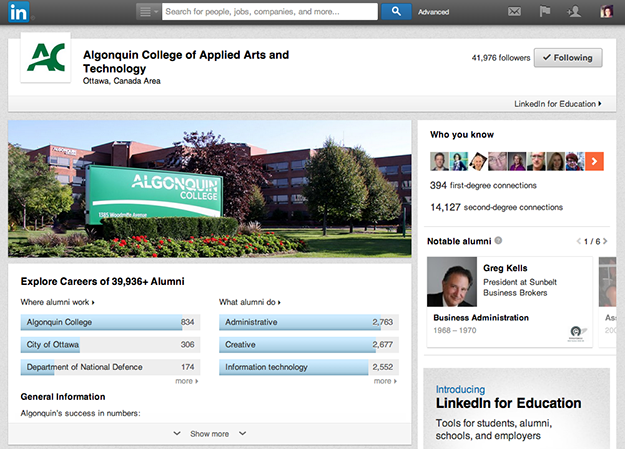The image size is (625, 449).
Task: Select the Creative career bar
Action: point(309,345)
